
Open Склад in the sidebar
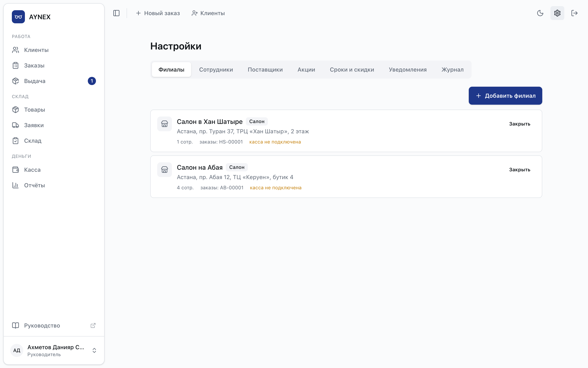click(x=54, y=141)
